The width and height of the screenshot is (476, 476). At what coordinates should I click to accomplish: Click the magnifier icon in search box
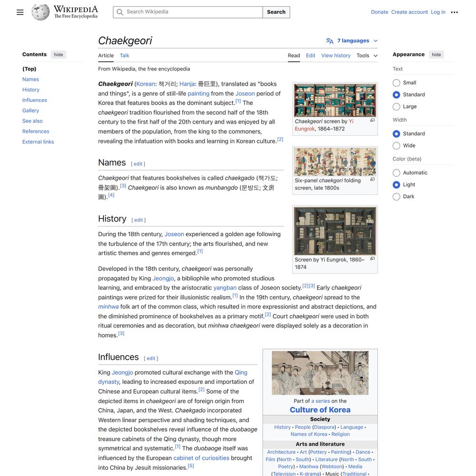pyautogui.click(x=120, y=12)
